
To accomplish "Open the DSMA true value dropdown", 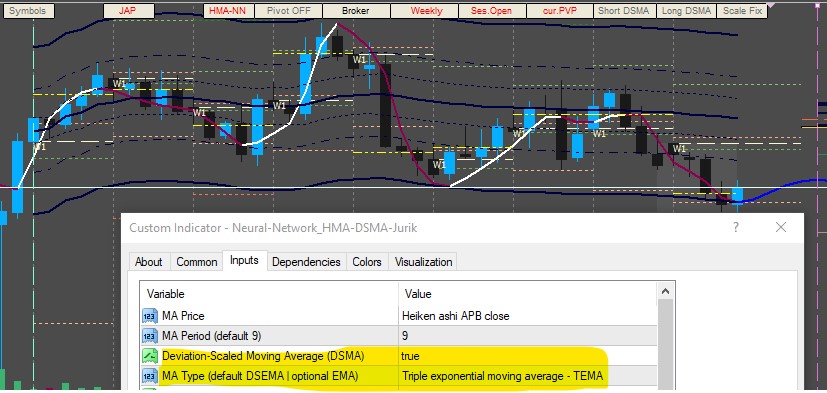I will (x=527, y=356).
